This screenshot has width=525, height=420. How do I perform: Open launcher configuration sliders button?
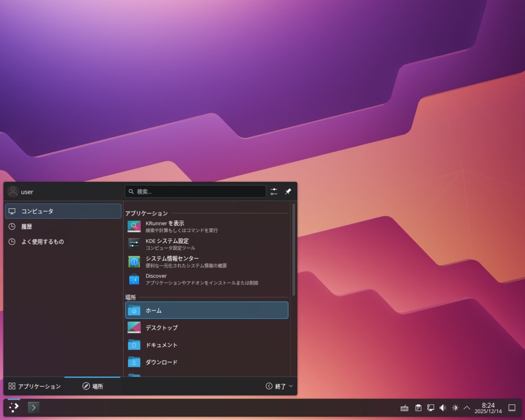[274, 192]
